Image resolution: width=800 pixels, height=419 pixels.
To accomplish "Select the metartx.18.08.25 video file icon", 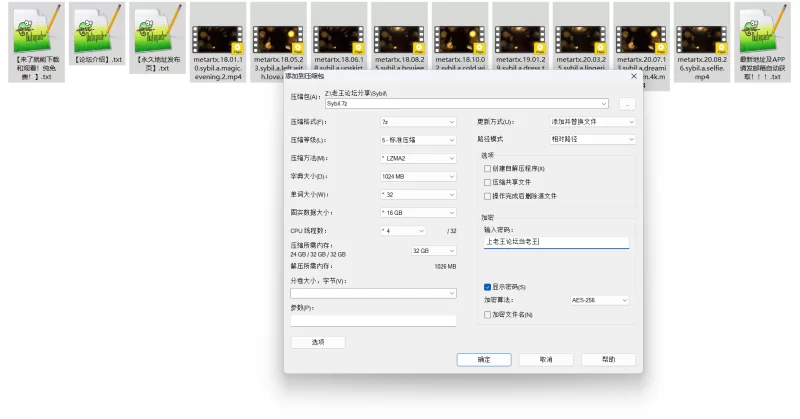I will (x=399, y=40).
